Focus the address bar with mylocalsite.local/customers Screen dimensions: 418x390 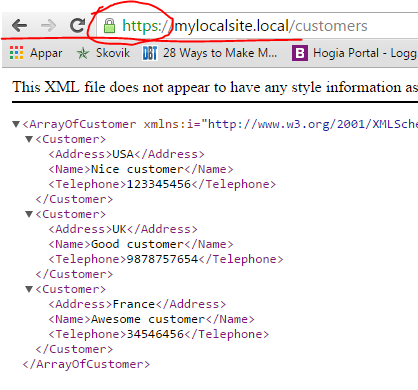pyautogui.click(x=257, y=26)
